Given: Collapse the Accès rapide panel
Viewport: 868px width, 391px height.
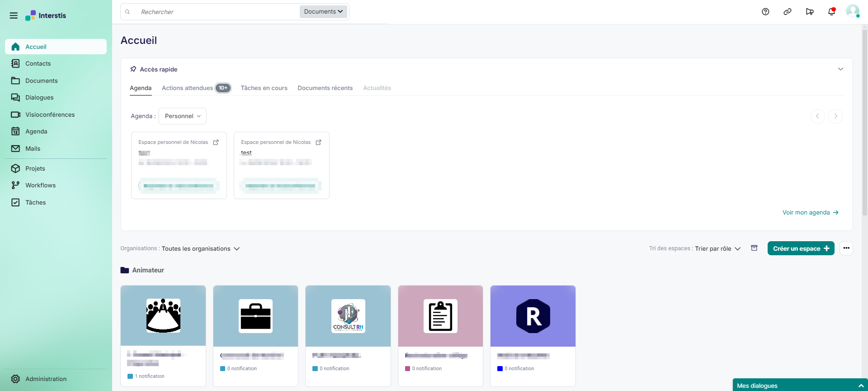Looking at the screenshot, I should [x=840, y=69].
